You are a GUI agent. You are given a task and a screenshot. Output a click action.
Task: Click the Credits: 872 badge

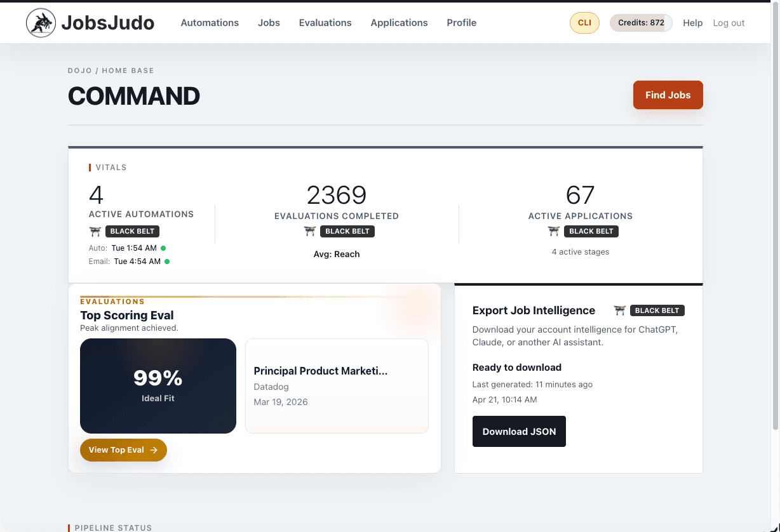[x=641, y=23]
